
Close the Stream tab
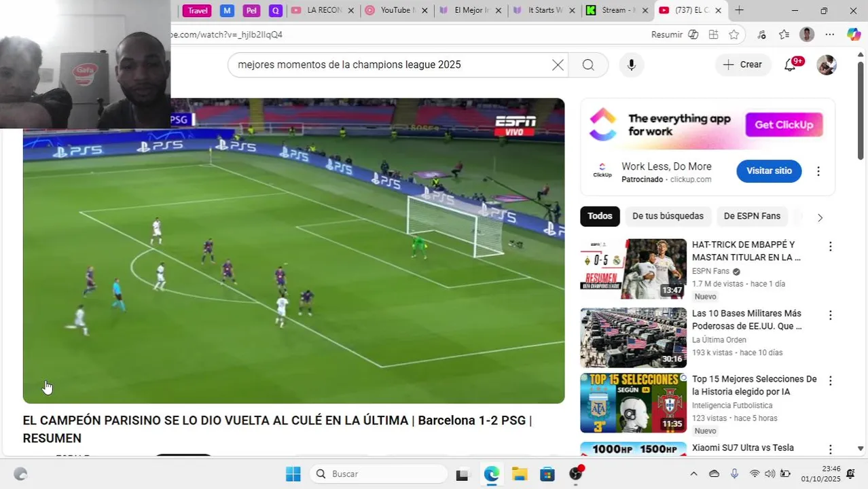(x=645, y=10)
